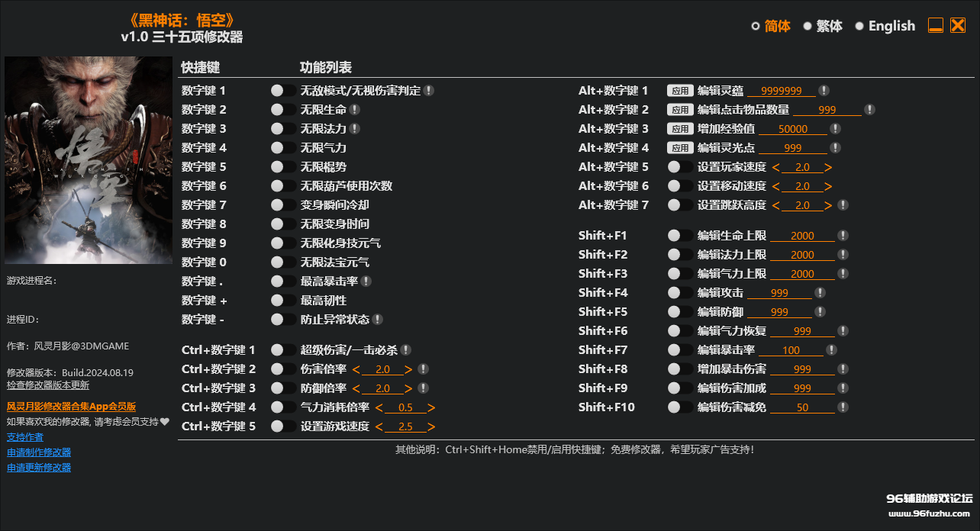Screen dimensions: 980x531
Task: Click the warning icon next to 设置跳跃高度
Action: click(843, 204)
